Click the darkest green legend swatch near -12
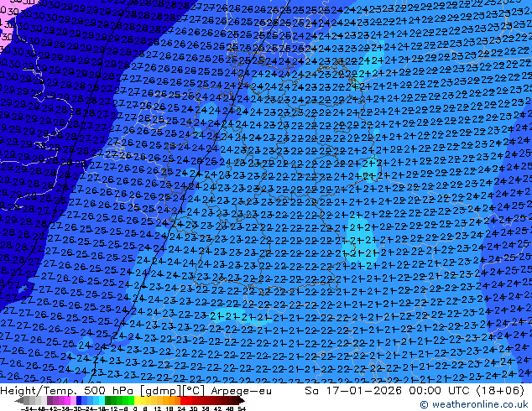The height and width of the screenshot is (411, 532). (108, 400)
